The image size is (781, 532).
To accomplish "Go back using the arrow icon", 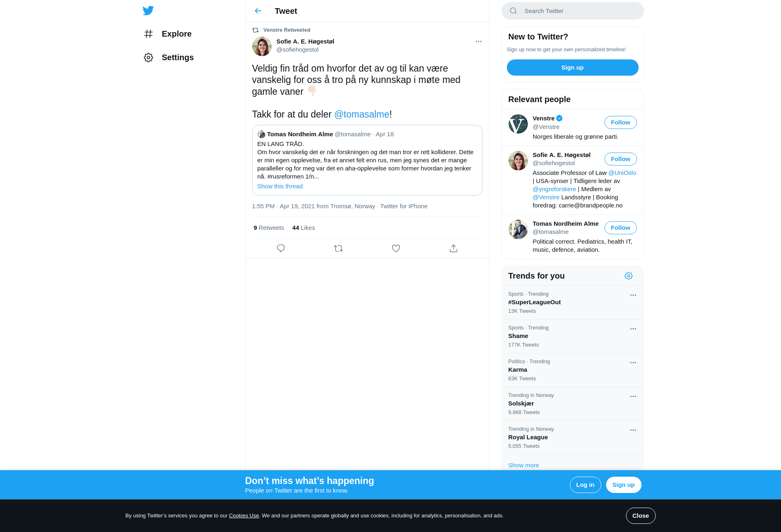I will pyautogui.click(x=258, y=11).
